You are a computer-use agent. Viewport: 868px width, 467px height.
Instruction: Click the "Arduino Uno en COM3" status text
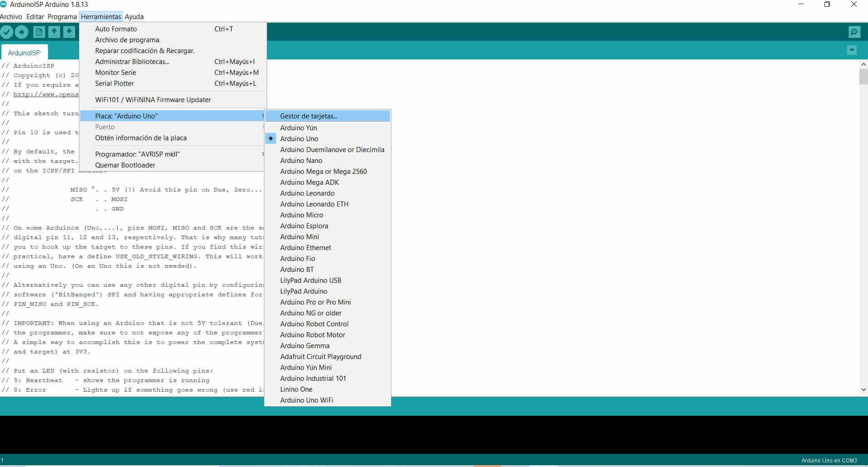pyautogui.click(x=829, y=460)
